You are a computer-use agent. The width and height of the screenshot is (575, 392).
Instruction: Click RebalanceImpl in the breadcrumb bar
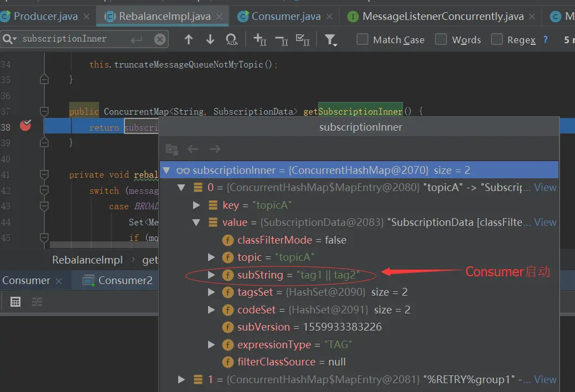tap(87, 260)
